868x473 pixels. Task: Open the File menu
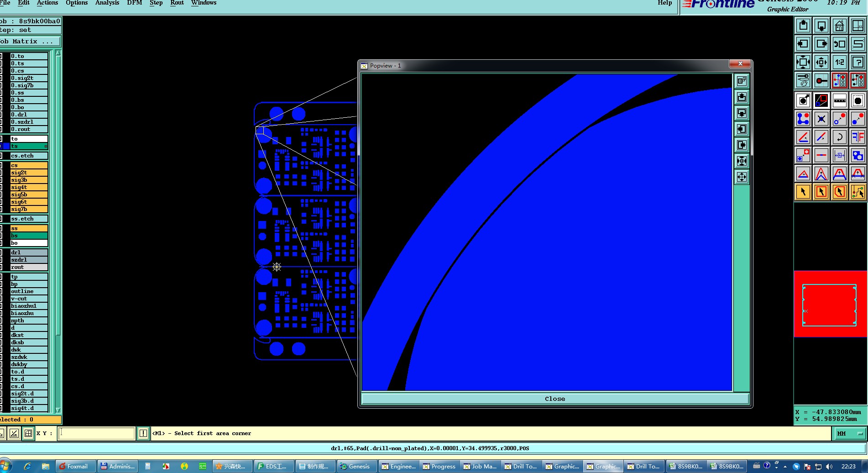click(5, 3)
